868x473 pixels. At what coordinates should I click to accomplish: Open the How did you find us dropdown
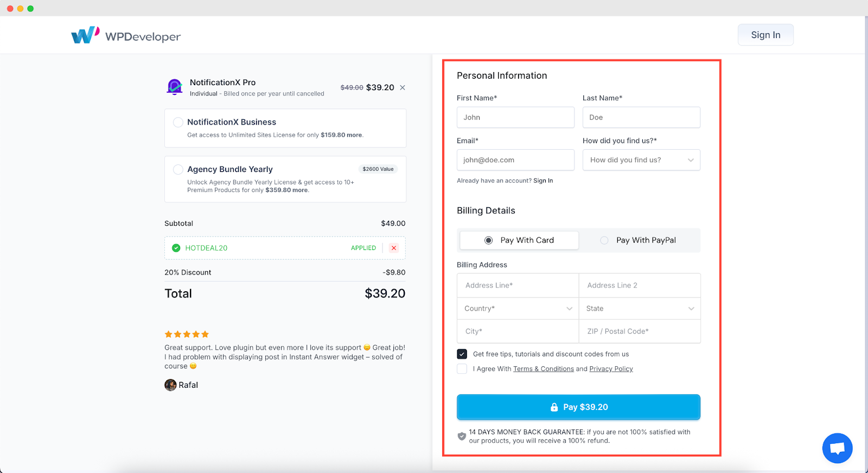click(641, 160)
